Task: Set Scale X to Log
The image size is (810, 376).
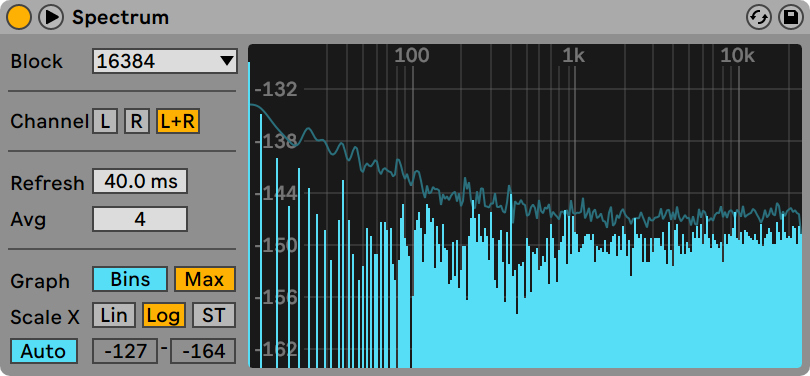Action: point(164,315)
